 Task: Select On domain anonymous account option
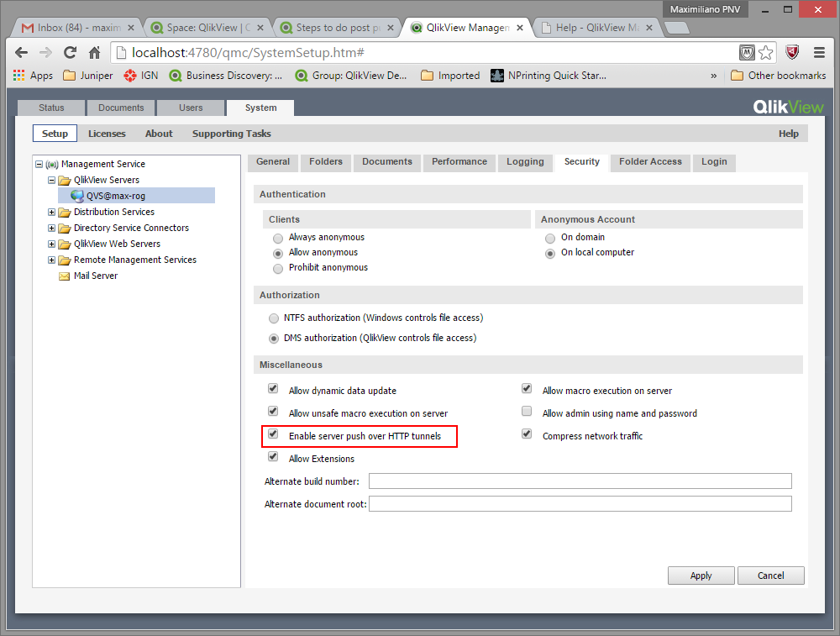tap(550, 239)
